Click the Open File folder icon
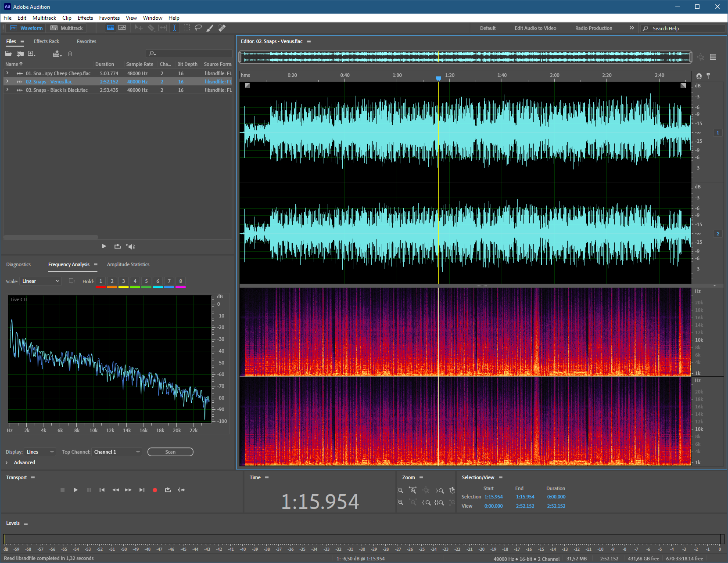The width and height of the screenshot is (728, 563). point(8,54)
